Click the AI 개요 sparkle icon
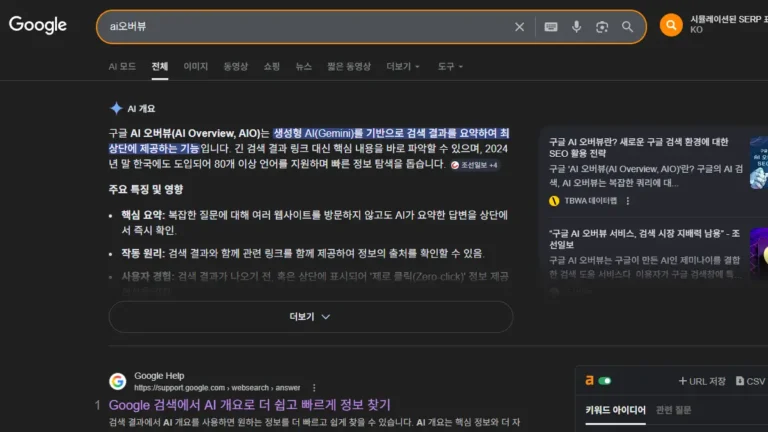The height and width of the screenshot is (432, 768). (x=116, y=108)
